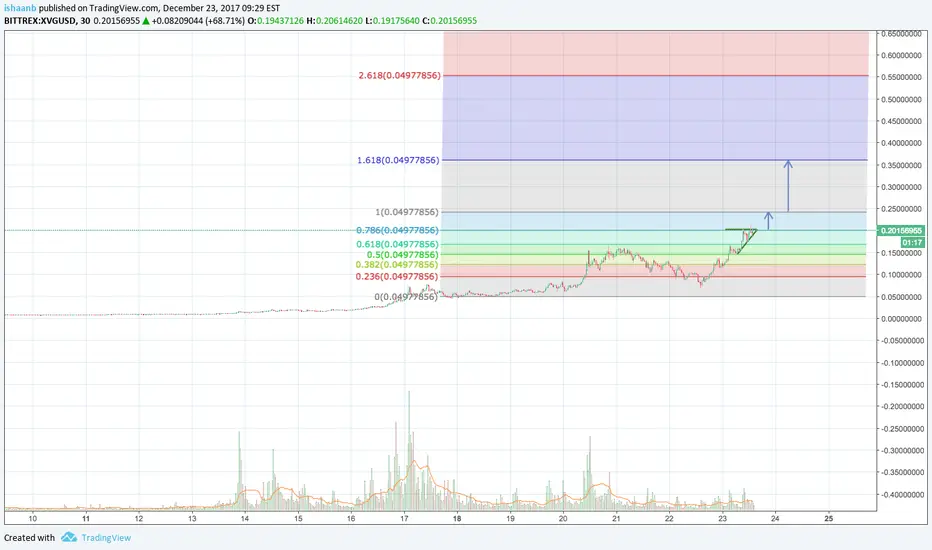
Task: Click the 01:17 countdown timer badge
Action: (x=912, y=243)
